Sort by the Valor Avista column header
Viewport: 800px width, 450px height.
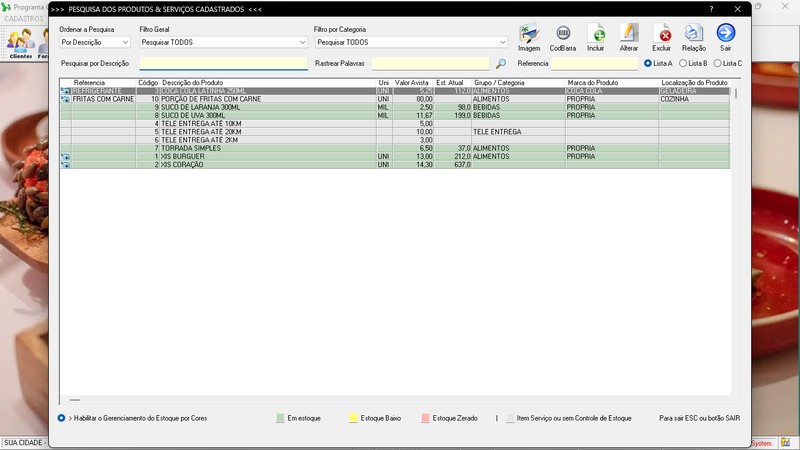[x=412, y=83]
